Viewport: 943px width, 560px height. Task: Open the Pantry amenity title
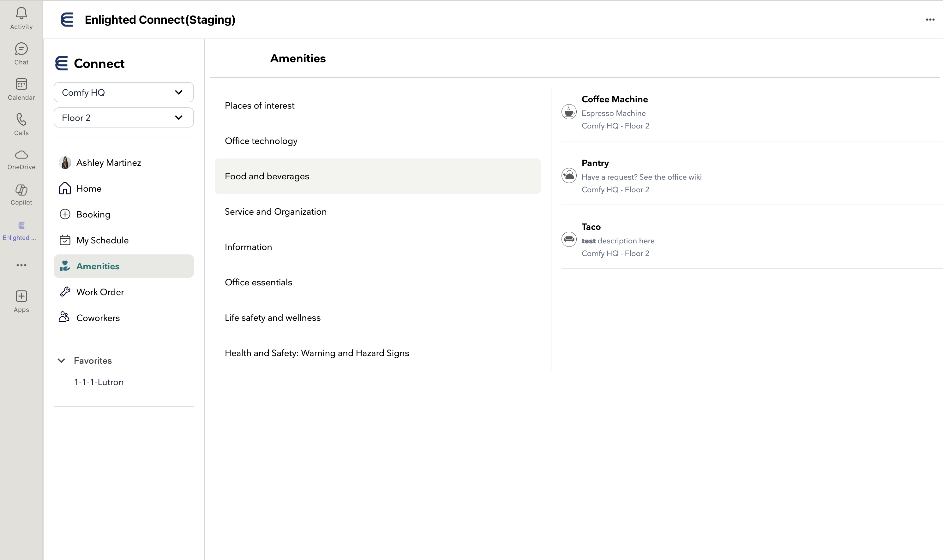point(595,163)
